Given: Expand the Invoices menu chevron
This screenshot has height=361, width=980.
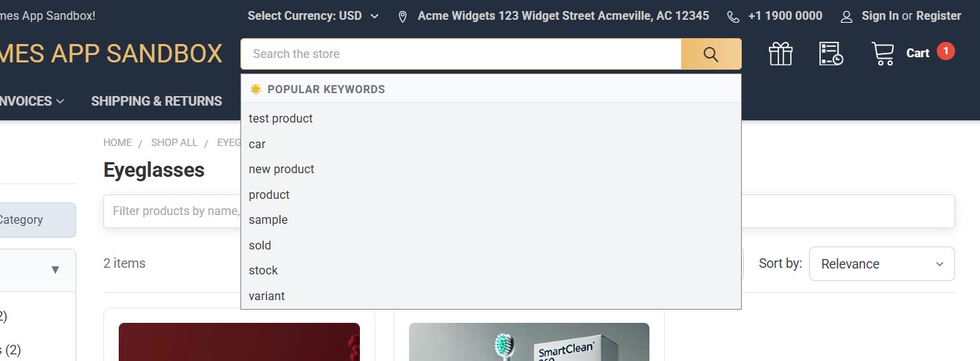Looking at the screenshot, I should click(60, 101).
